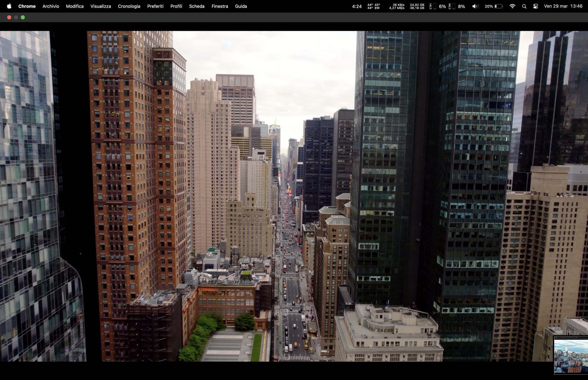
Task: Click the volume speaker icon
Action: [x=475, y=6]
